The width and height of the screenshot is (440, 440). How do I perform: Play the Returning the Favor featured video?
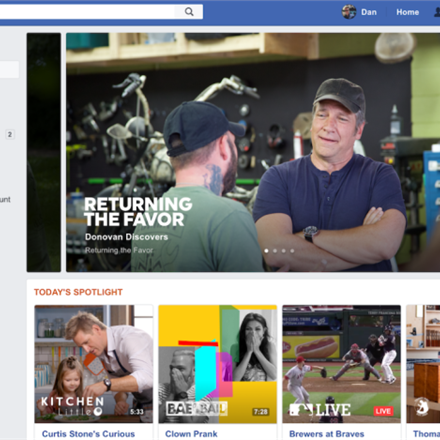tap(253, 152)
